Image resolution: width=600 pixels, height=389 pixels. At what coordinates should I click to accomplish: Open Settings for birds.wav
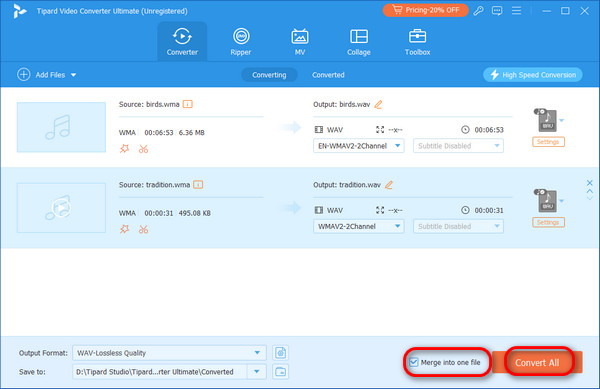[548, 142]
